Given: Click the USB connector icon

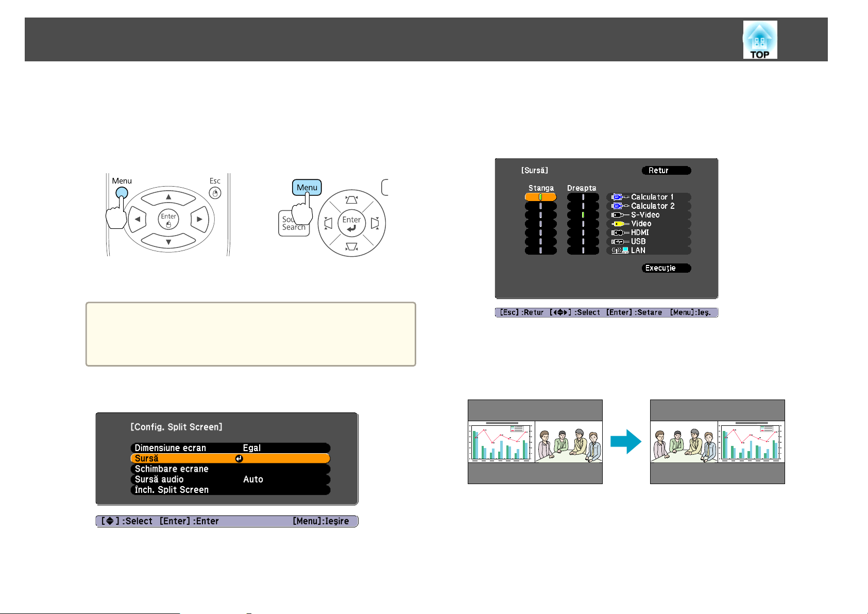Looking at the screenshot, I should [620, 241].
